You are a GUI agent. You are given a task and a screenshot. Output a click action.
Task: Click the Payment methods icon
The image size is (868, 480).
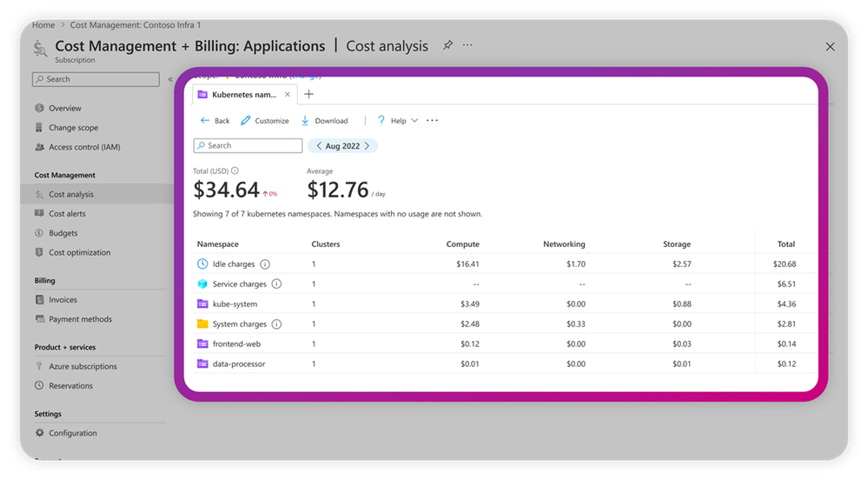[39, 319]
